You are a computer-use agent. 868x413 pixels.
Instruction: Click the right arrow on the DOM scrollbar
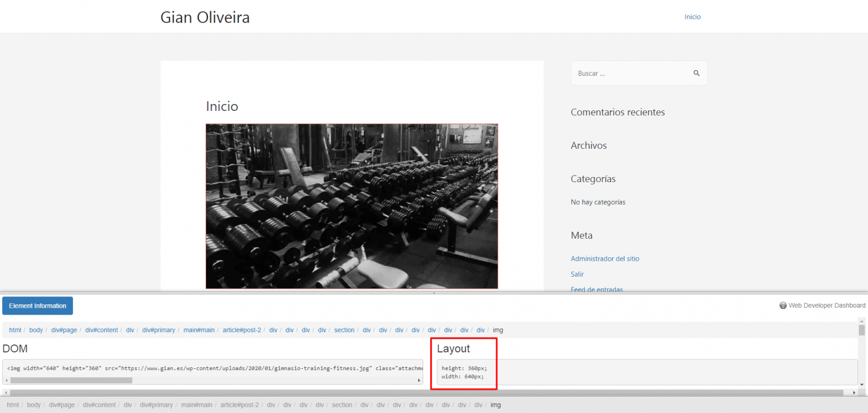point(419,380)
